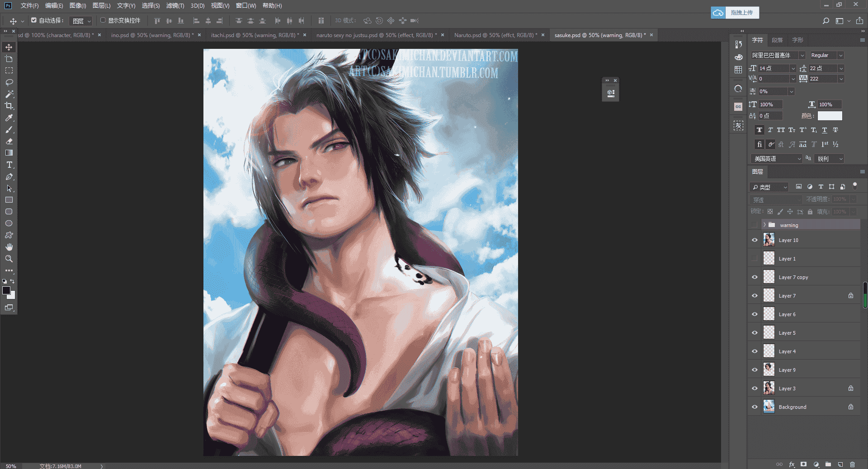Switch to the Naruto.psd document tab
The height and width of the screenshot is (469, 868).
coord(495,35)
